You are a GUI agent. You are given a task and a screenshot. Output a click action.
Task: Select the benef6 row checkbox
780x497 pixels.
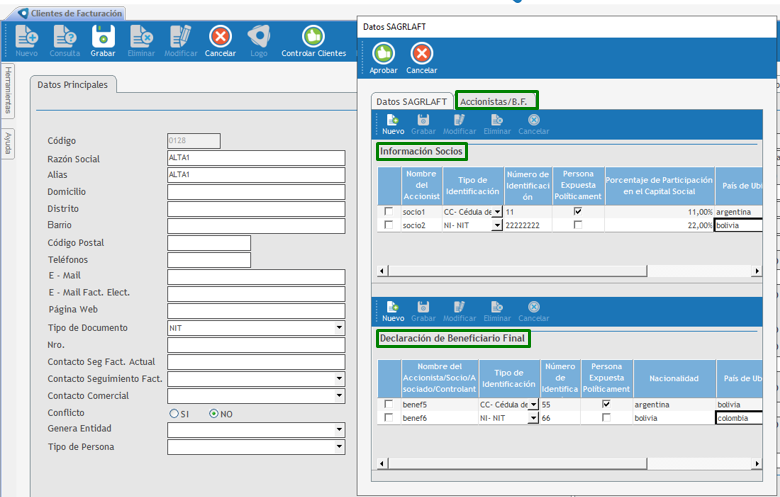(x=389, y=417)
